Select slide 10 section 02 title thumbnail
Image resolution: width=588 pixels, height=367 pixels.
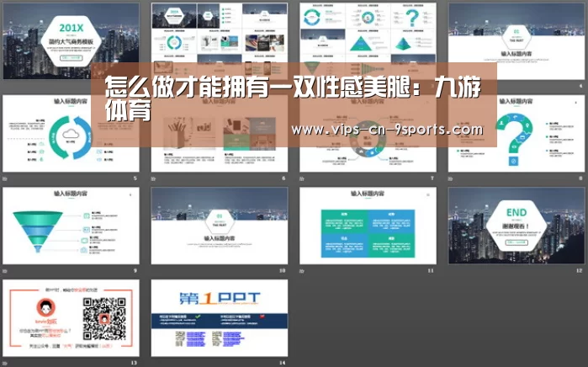220,226
